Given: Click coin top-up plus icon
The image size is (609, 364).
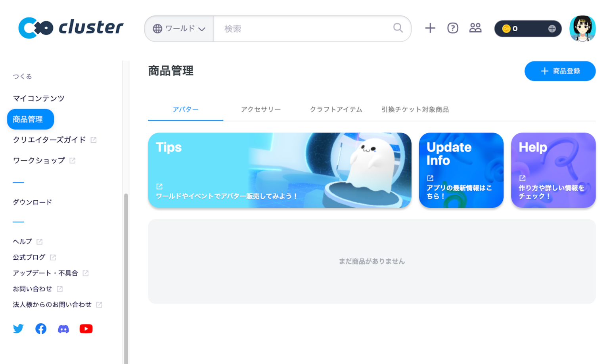Looking at the screenshot, I should click(x=552, y=28).
